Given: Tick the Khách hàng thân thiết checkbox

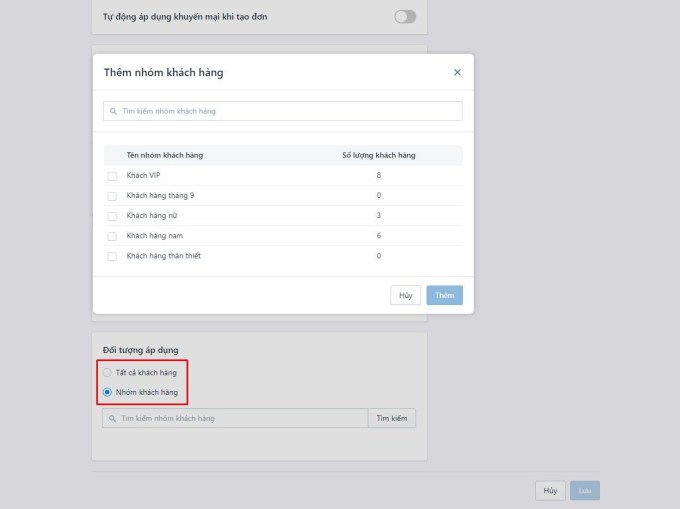Looking at the screenshot, I should point(112,256).
